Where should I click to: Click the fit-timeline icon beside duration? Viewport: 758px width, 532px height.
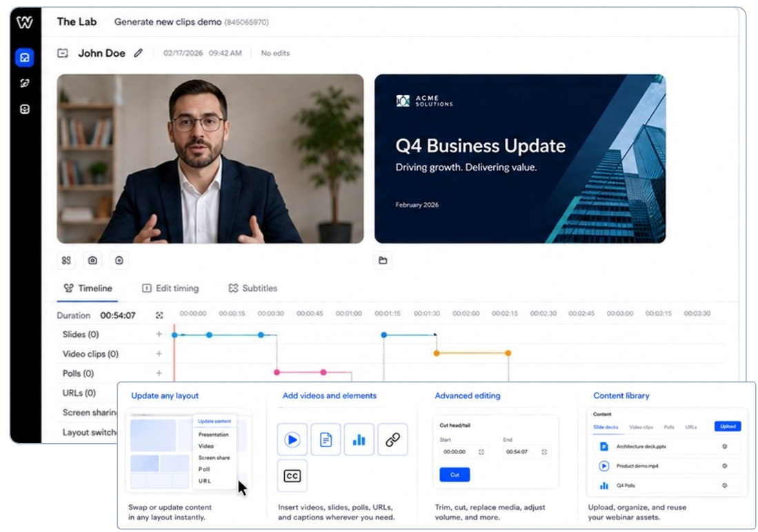coord(159,316)
